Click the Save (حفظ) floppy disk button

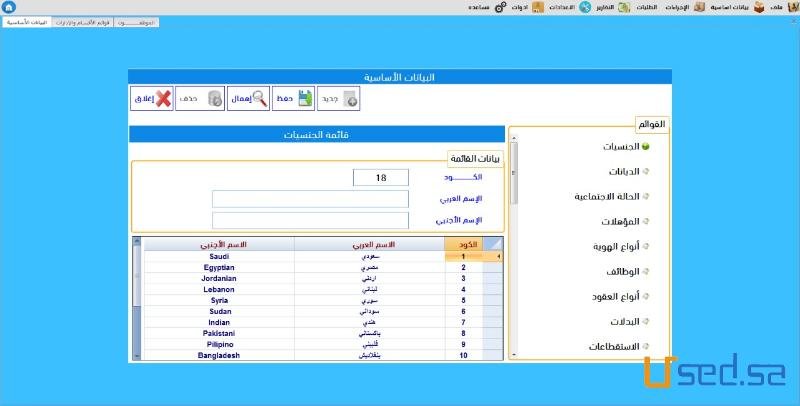pyautogui.click(x=293, y=98)
